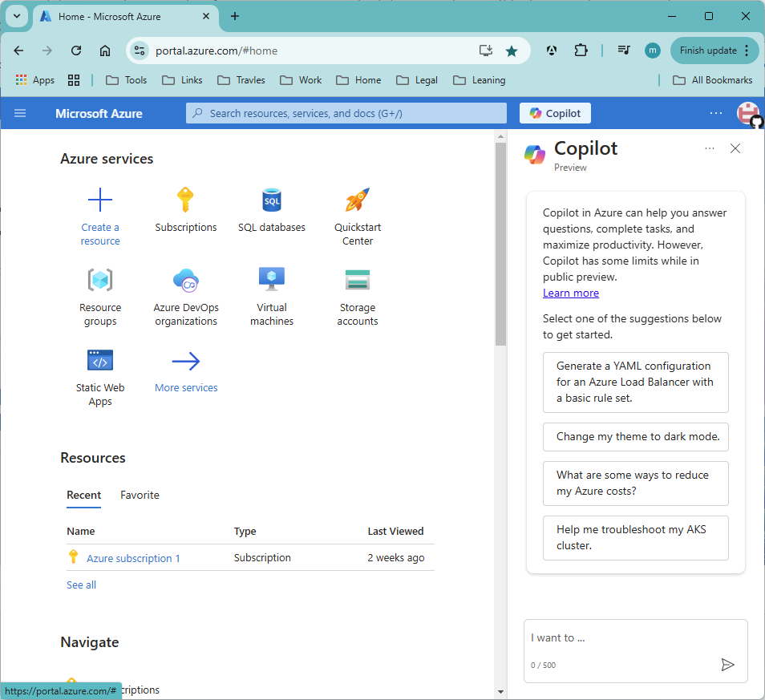Open the Azure subscription 1 resource link
The width and height of the screenshot is (765, 700).
tap(133, 558)
